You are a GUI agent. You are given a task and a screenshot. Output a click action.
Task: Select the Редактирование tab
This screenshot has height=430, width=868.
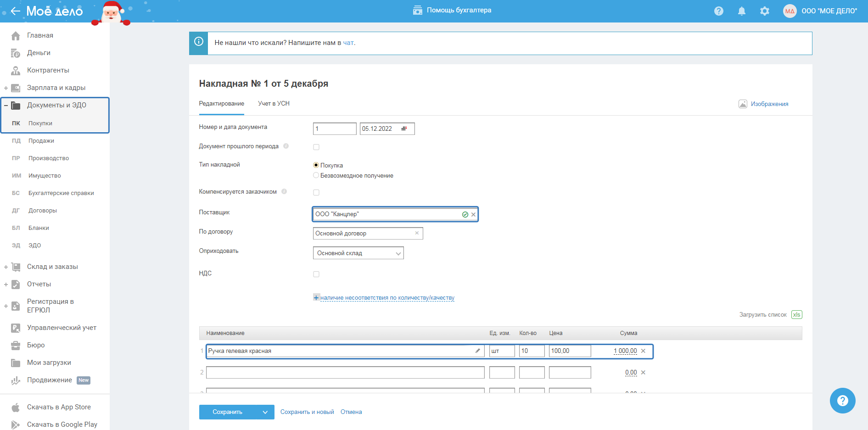coord(221,104)
